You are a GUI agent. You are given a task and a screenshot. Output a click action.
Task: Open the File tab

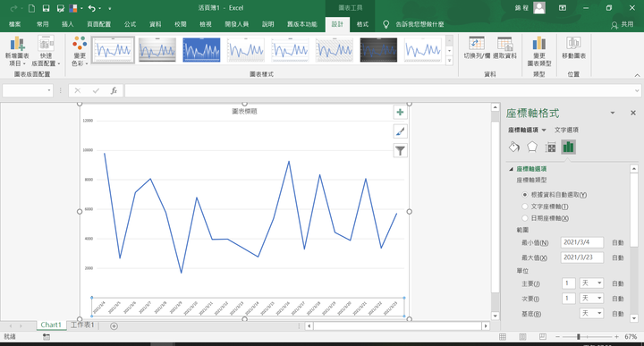pos(15,24)
